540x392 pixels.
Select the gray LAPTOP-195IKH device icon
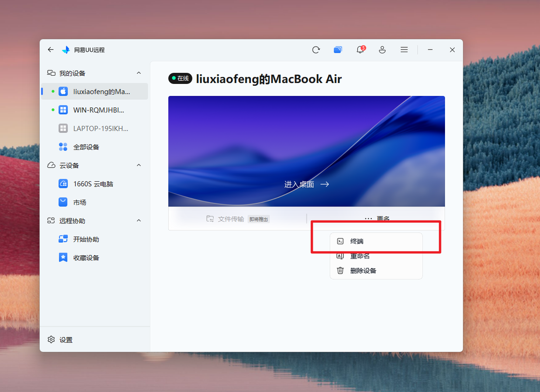(63, 128)
